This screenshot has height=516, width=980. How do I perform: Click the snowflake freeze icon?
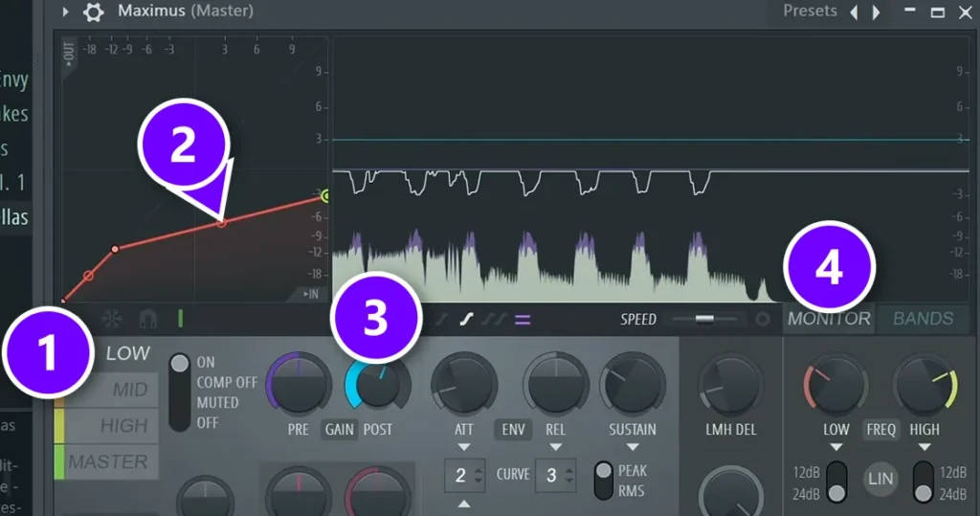click(113, 319)
